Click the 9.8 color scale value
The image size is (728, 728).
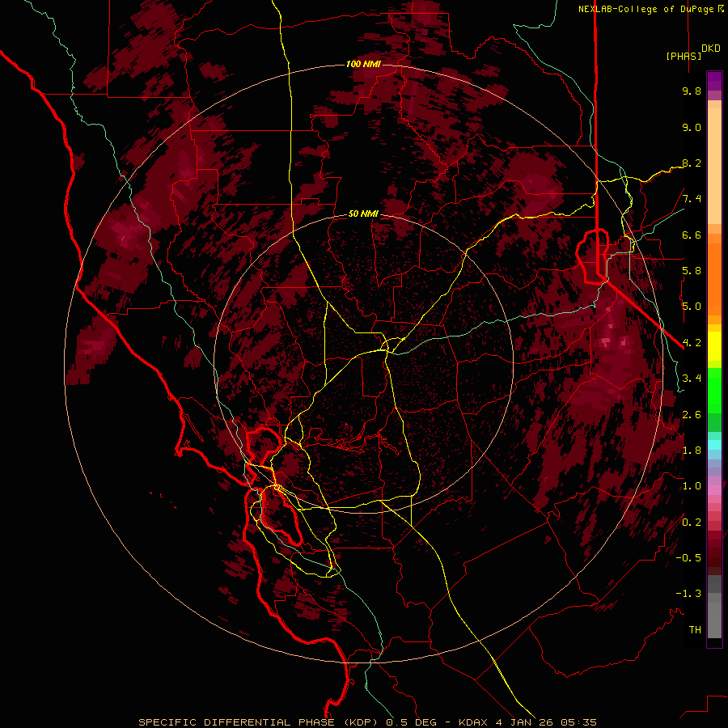(692, 91)
